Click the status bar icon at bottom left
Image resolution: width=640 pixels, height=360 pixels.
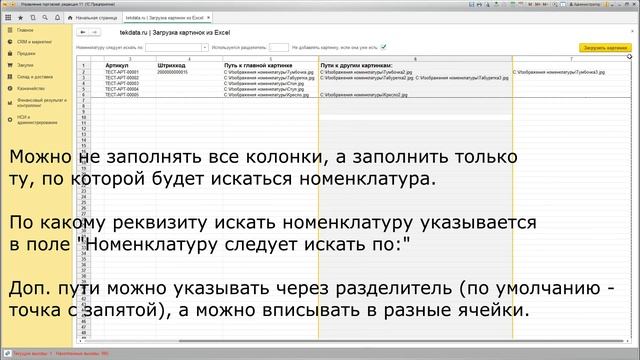[7, 353]
